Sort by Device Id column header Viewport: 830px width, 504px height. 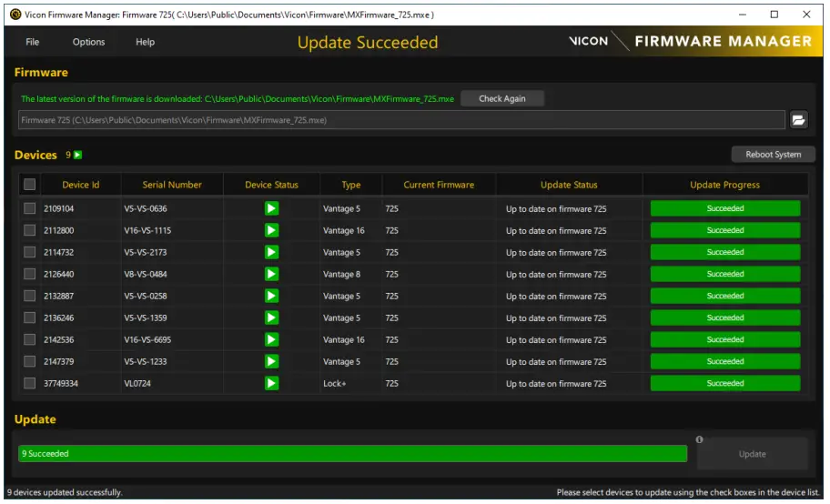click(80, 185)
